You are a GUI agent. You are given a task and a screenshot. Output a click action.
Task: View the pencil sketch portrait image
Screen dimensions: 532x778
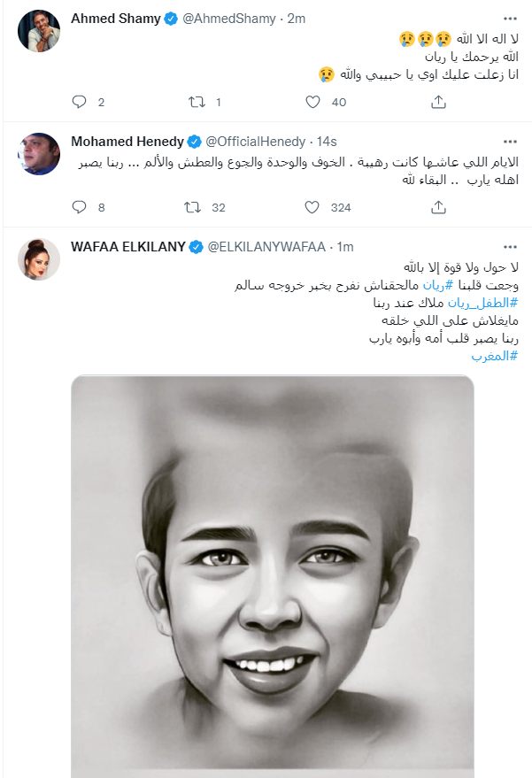click(x=273, y=576)
